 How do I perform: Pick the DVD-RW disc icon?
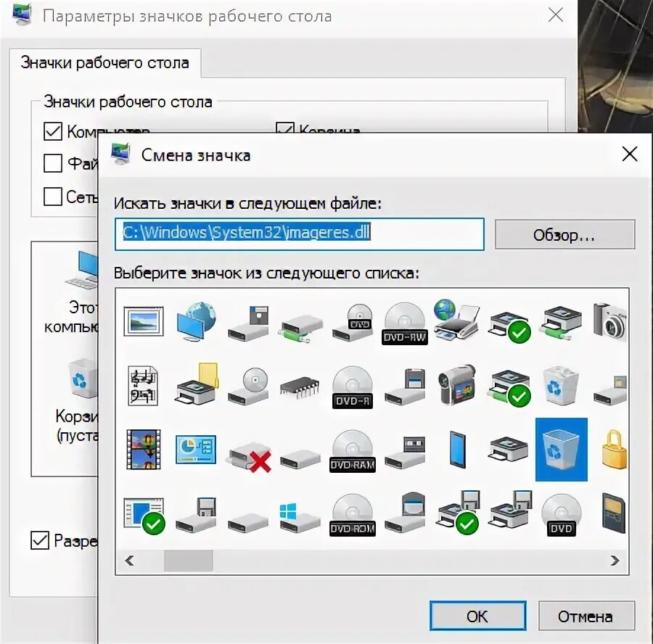point(404,323)
